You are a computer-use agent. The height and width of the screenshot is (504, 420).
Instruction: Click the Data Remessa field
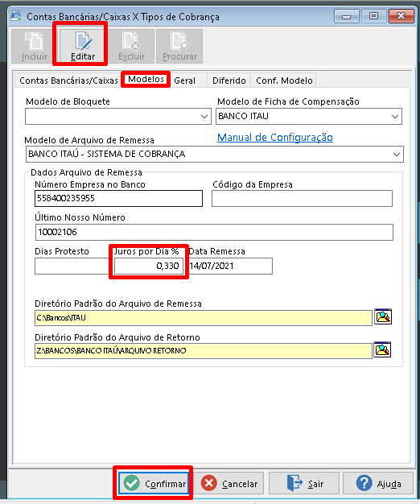point(230,266)
